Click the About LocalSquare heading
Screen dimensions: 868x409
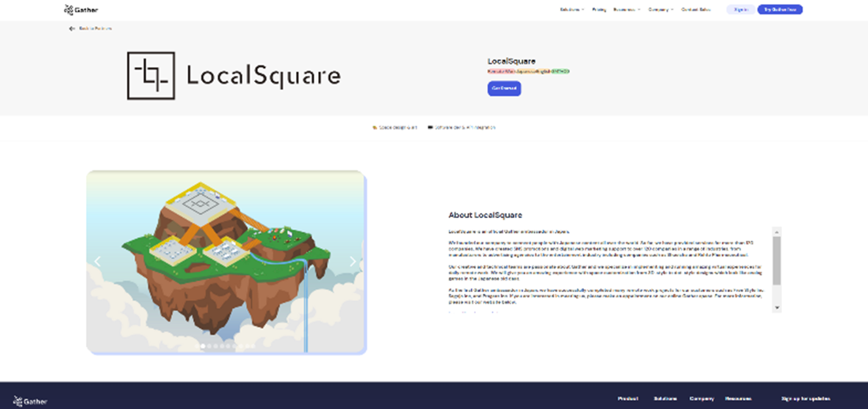coord(485,215)
